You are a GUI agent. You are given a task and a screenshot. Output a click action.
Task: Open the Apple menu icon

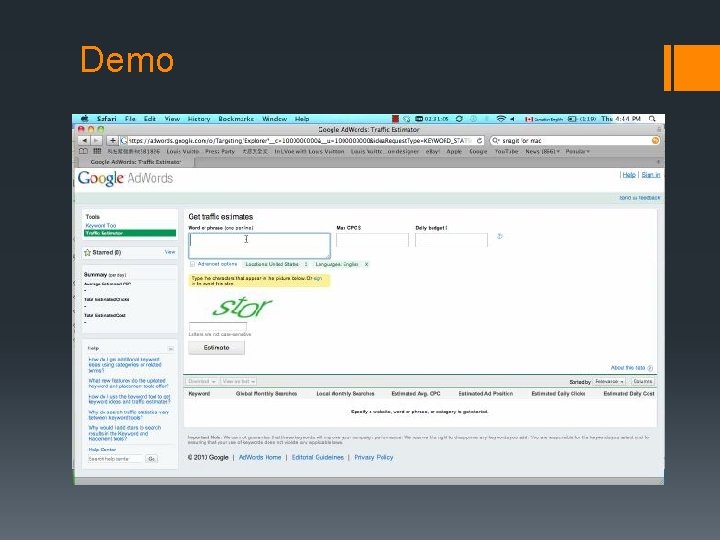84,119
